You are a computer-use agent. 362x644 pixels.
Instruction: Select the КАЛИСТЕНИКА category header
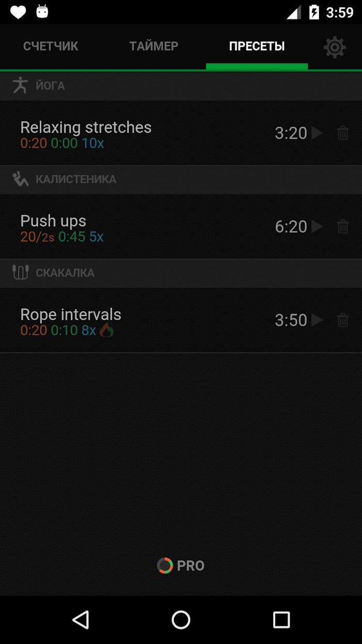(x=181, y=180)
